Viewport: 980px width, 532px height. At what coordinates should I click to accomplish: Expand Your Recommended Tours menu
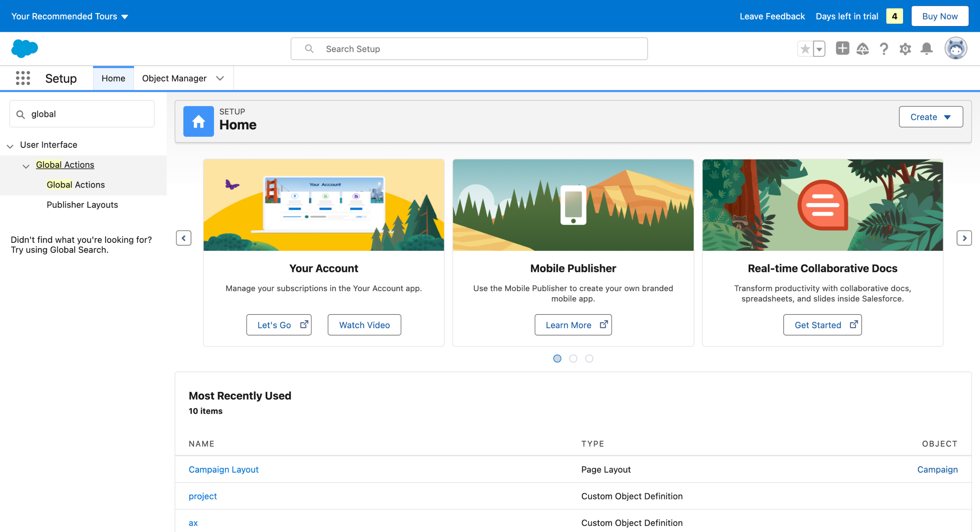tap(70, 16)
